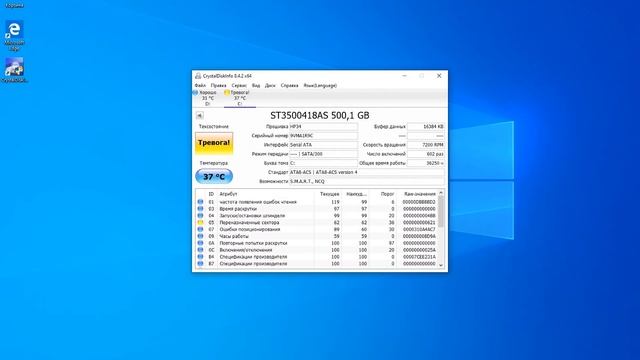Image resolution: width=640 pixels, height=360 pixels.
Task: Select the Recycle Bin desktop icon
Action: pyautogui.click(x=14, y=4)
